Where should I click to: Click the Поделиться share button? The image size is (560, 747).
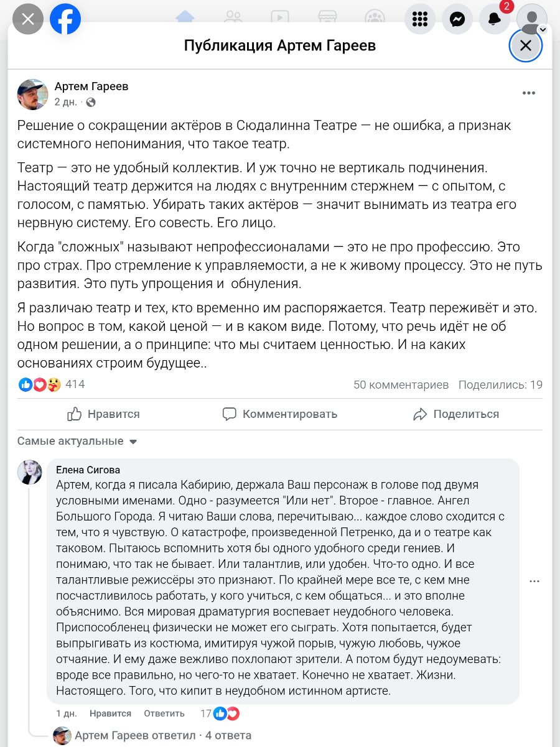click(x=456, y=414)
